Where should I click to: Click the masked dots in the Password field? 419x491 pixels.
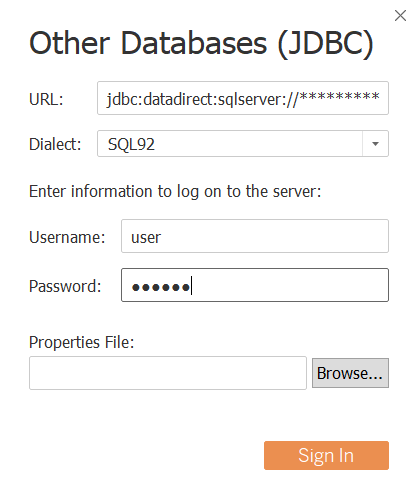[161, 287]
